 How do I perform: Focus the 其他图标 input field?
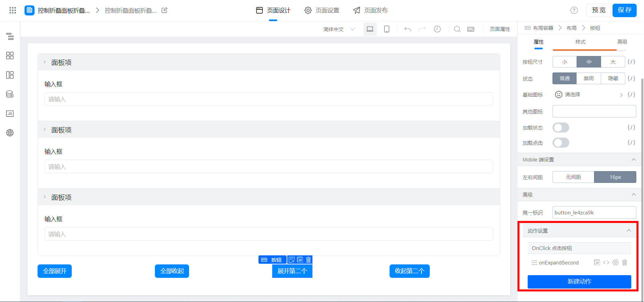tap(594, 111)
